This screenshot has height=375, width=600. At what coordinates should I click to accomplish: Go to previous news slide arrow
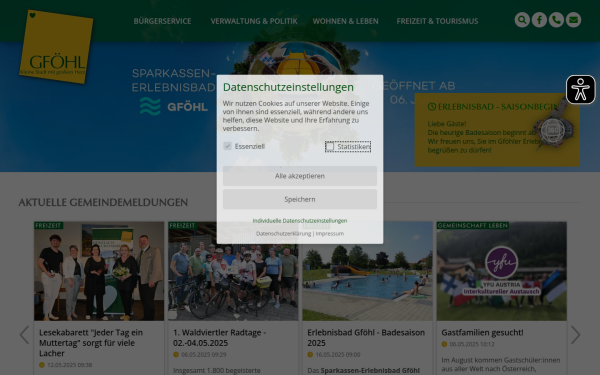[x=24, y=335]
